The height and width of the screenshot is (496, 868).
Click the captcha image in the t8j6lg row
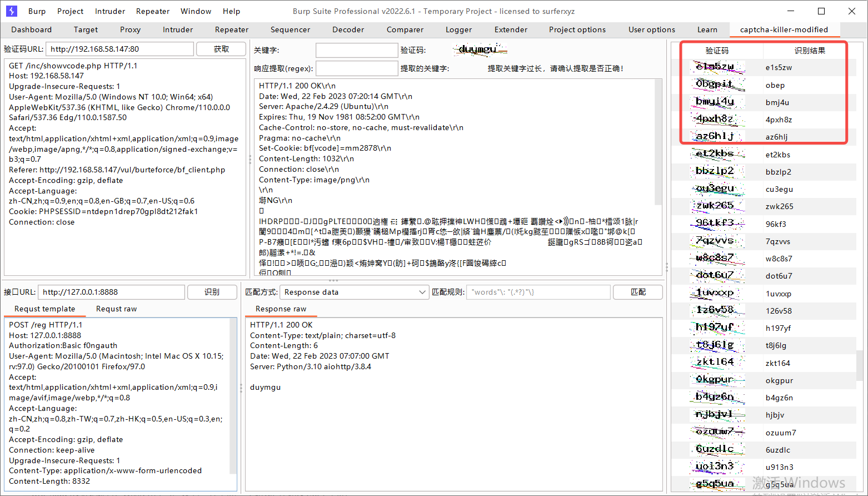tap(717, 345)
